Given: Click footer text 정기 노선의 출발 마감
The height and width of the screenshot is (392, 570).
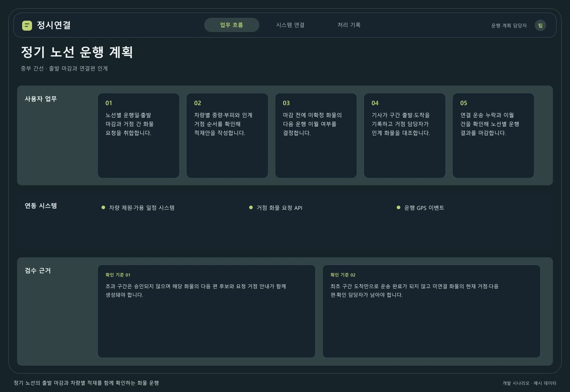Looking at the screenshot, I should pyautogui.click(x=86, y=383).
